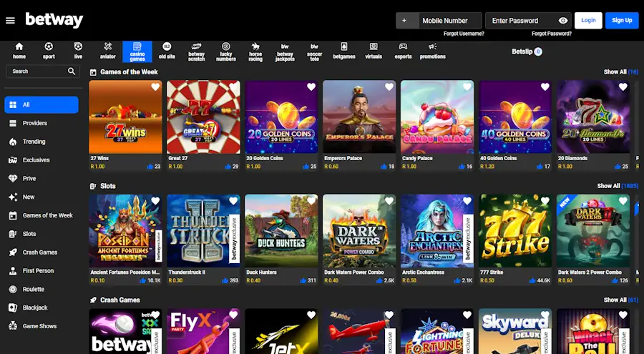
Task: Favorite Thunderstruck II heart icon
Action: point(233,201)
